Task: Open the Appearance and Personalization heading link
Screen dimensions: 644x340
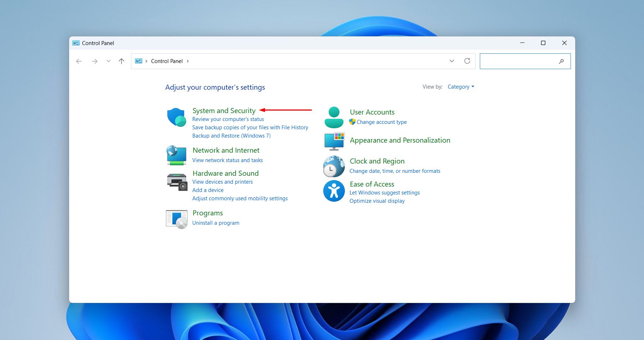Action: click(x=400, y=140)
